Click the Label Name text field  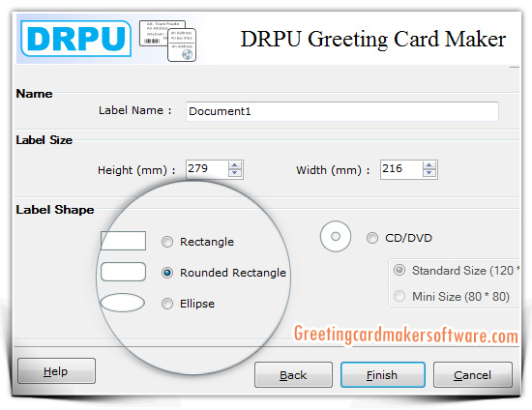[342, 111]
